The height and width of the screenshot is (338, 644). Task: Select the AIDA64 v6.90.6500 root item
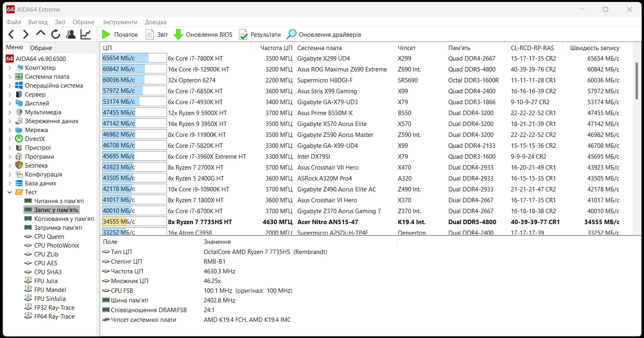point(36,59)
